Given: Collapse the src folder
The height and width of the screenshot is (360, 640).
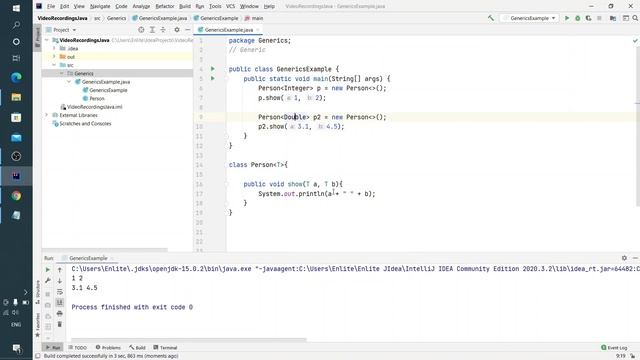Looking at the screenshot, I should (54, 65).
